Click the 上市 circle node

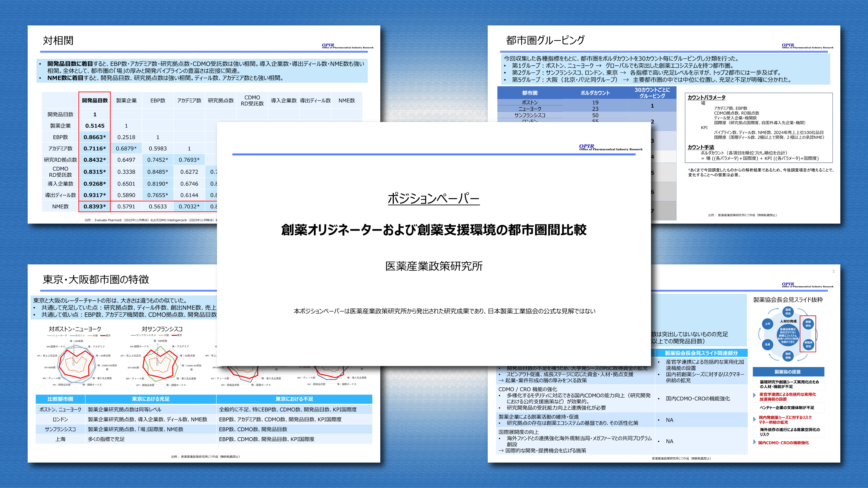[767, 324]
